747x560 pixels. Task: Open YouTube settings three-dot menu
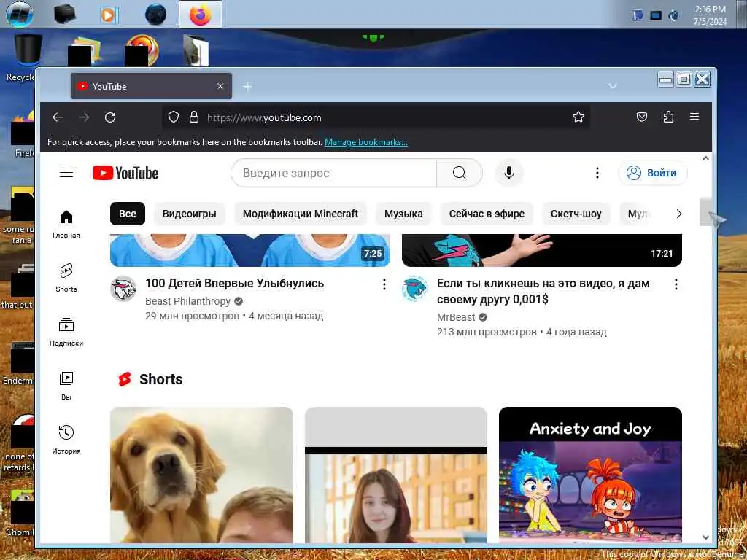pos(597,173)
